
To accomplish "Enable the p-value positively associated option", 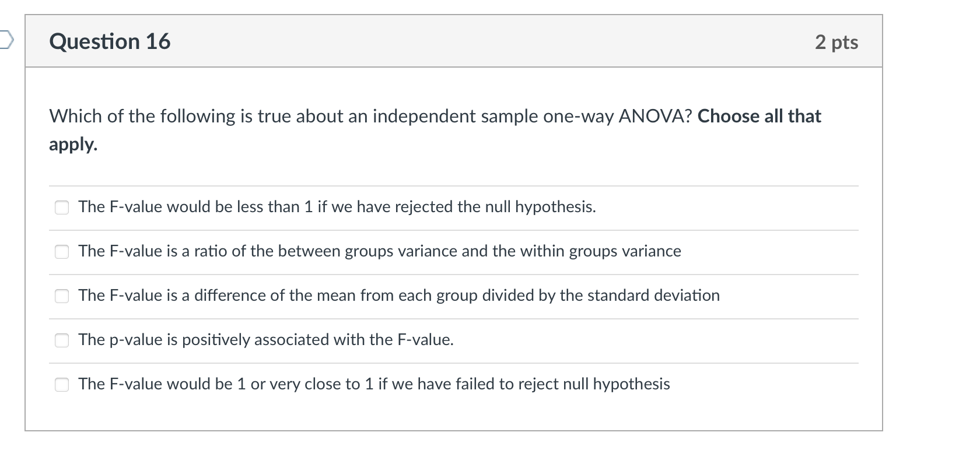I will tap(62, 340).
